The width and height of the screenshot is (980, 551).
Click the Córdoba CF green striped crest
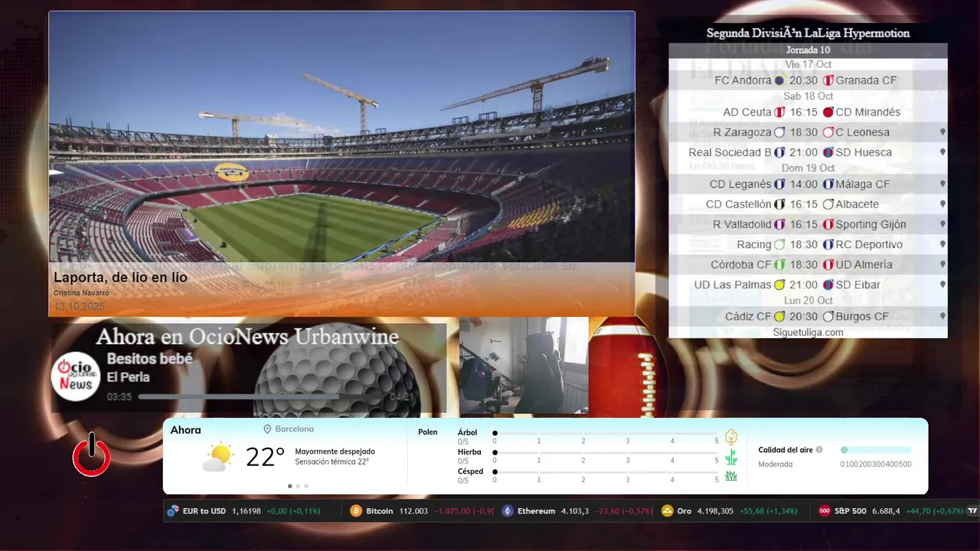click(779, 265)
